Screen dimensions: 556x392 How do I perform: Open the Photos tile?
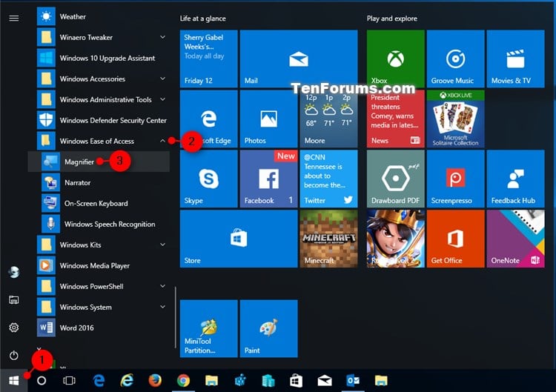pyautogui.click(x=268, y=119)
